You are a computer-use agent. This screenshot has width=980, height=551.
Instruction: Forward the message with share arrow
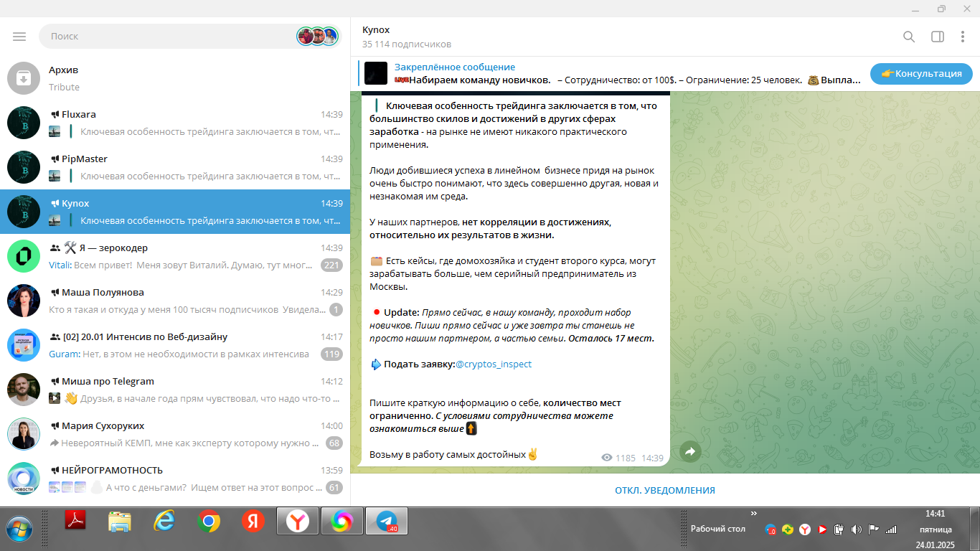pos(690,451)
